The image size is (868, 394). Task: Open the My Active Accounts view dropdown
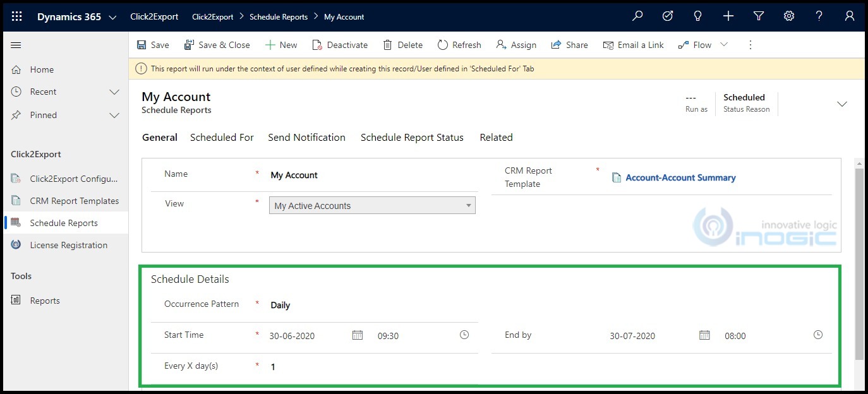click(373, 206)
